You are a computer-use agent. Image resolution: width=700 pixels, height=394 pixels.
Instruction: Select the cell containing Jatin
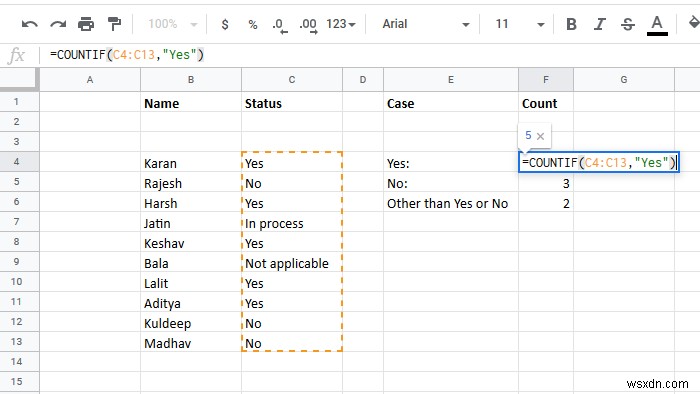click(x=191, y=222)
